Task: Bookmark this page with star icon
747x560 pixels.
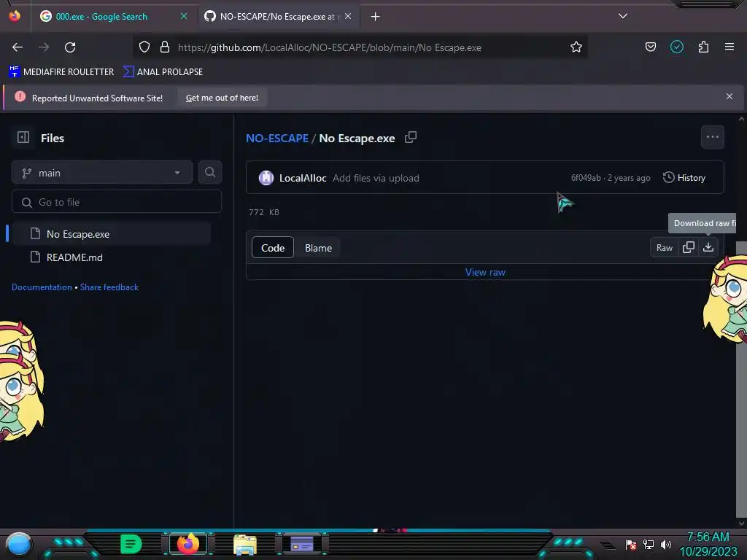Action: pos(576,47)
